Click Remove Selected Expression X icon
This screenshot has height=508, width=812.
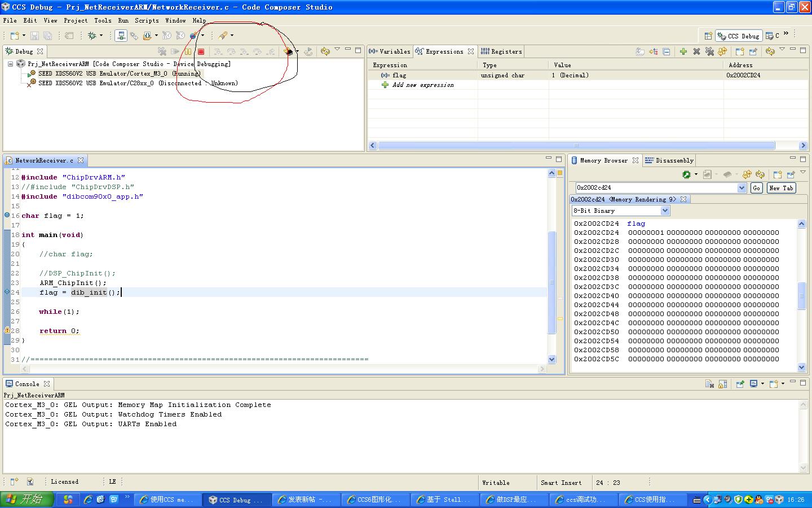tap(696, 51)
